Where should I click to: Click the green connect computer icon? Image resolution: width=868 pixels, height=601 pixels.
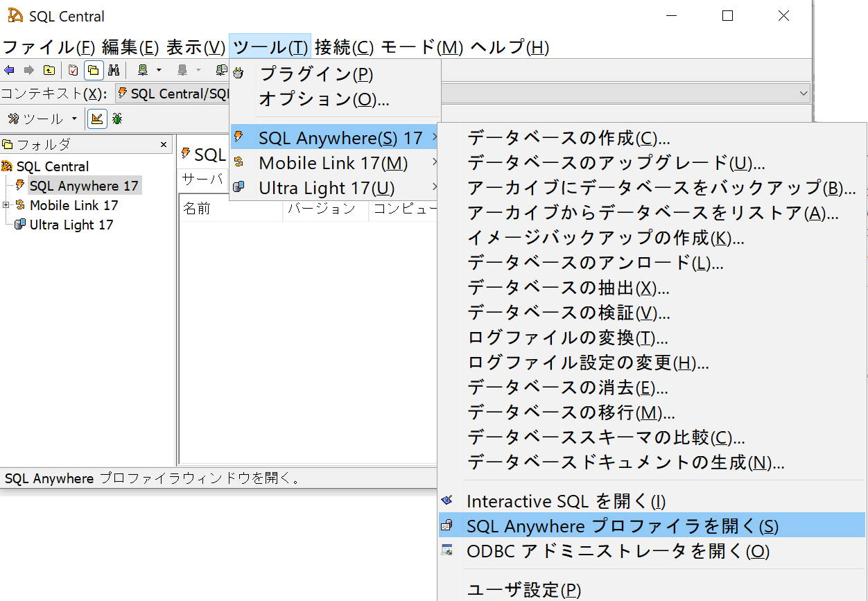[x=142, y=70]
